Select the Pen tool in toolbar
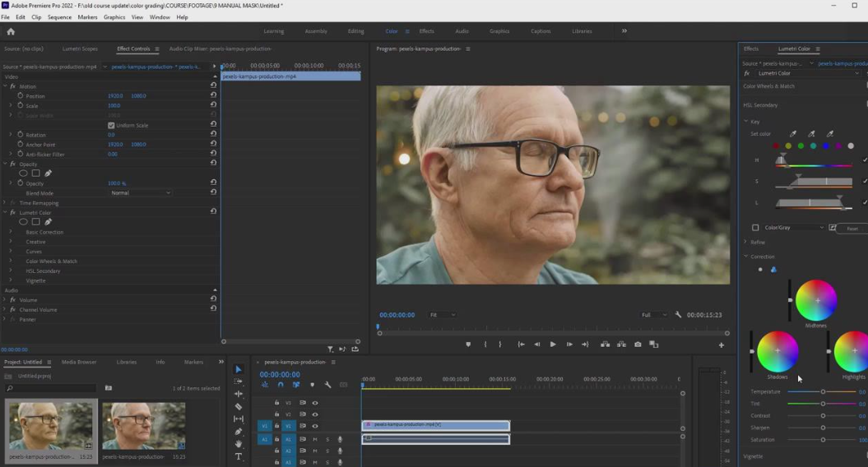868x467 pixels. click(239, 432)
